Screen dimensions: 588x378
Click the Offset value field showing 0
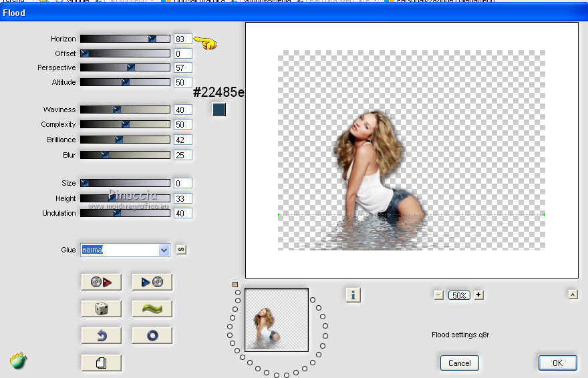pos(183,53)
